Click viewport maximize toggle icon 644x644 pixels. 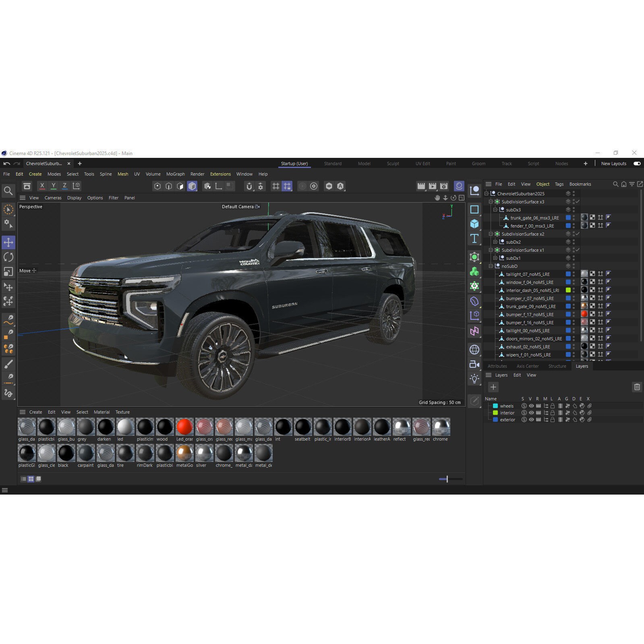(x=462, y=198)
